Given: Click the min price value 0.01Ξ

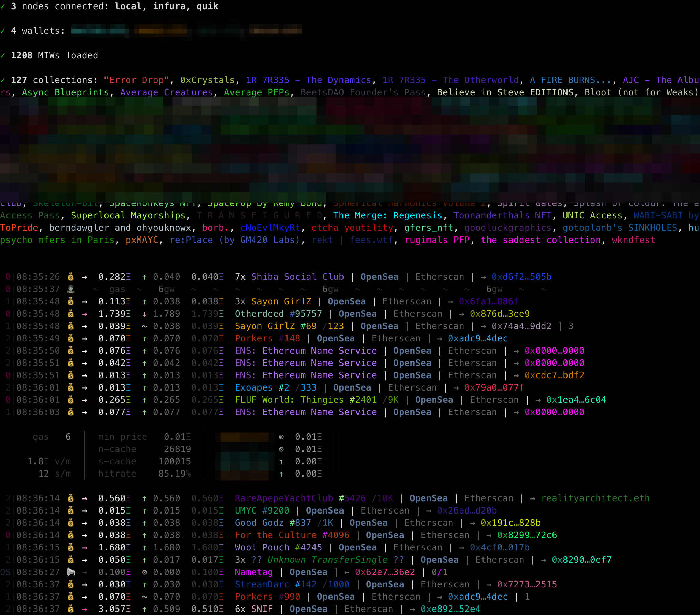Looking at the screenshot, I should [x=178, y=437].
